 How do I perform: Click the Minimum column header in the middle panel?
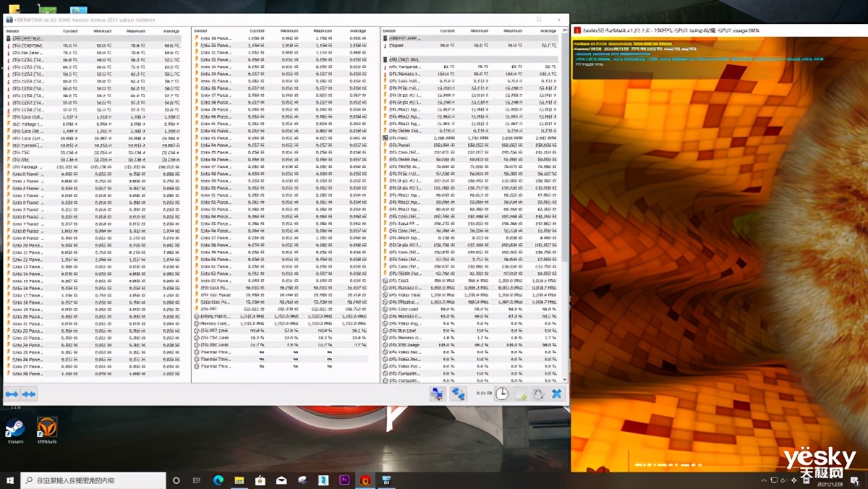(x=289, y=31)
